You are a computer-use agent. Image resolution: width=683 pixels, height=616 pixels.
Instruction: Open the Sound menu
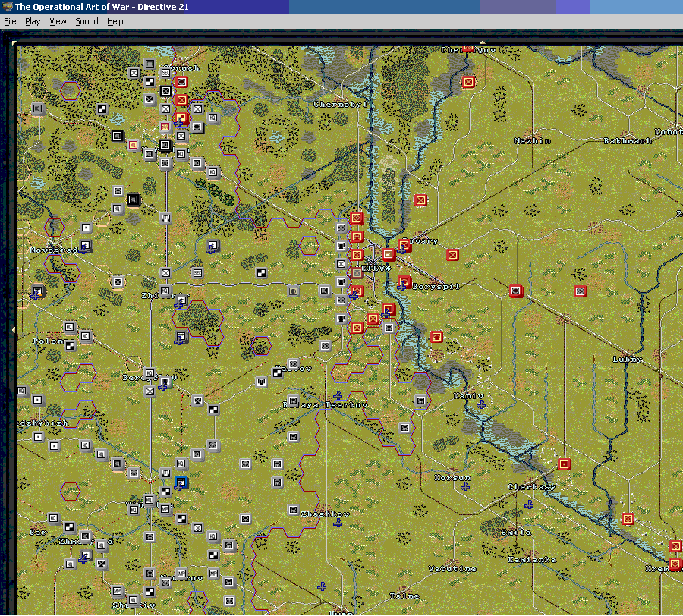coord(87,21)
